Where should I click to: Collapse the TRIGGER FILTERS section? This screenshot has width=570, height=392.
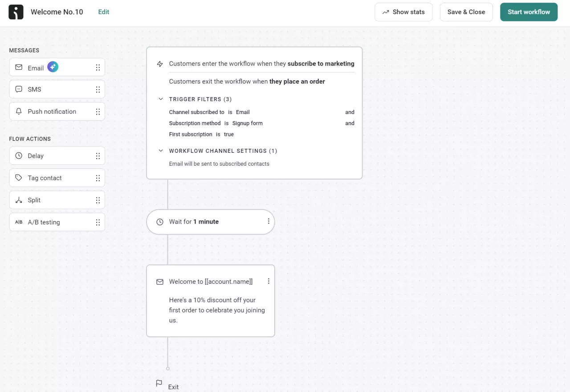tap(161, 99)
